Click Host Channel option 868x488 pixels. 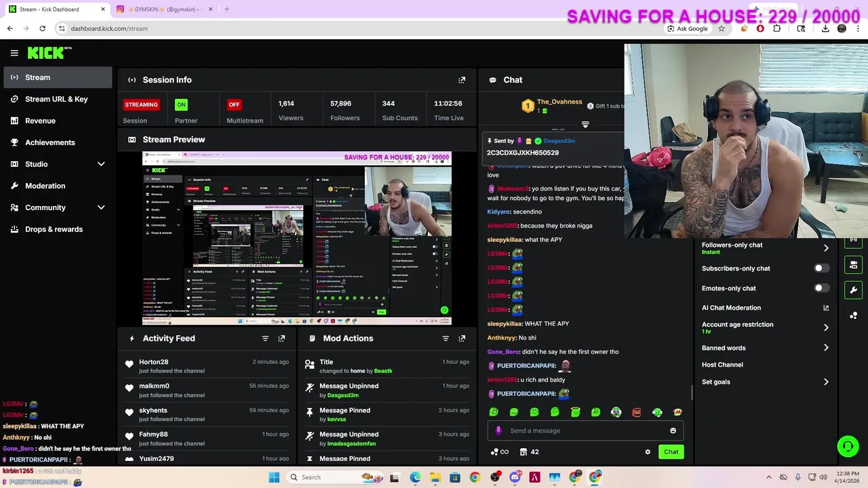pyautogui.click(x=722, y=365)
